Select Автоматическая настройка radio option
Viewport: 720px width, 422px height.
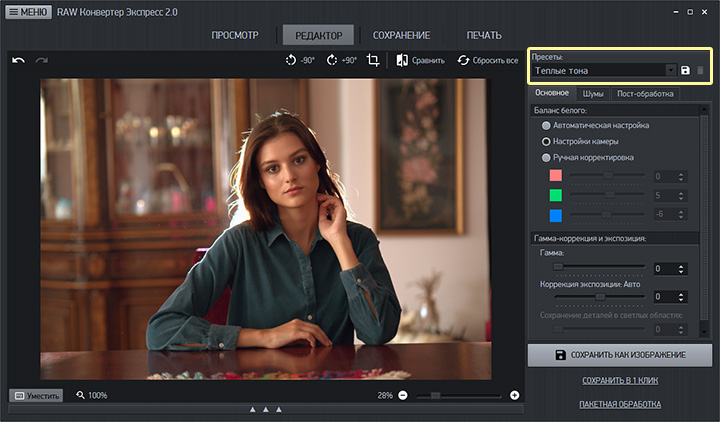[546, 126]
